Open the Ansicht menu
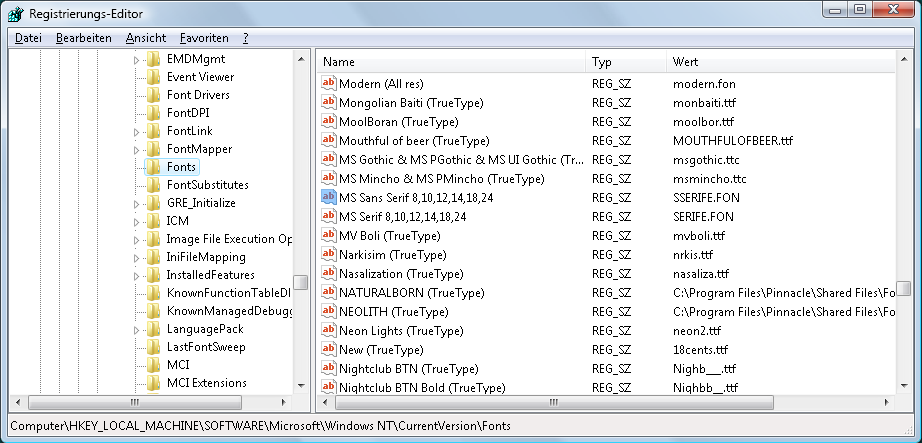 tap(146, 38)
